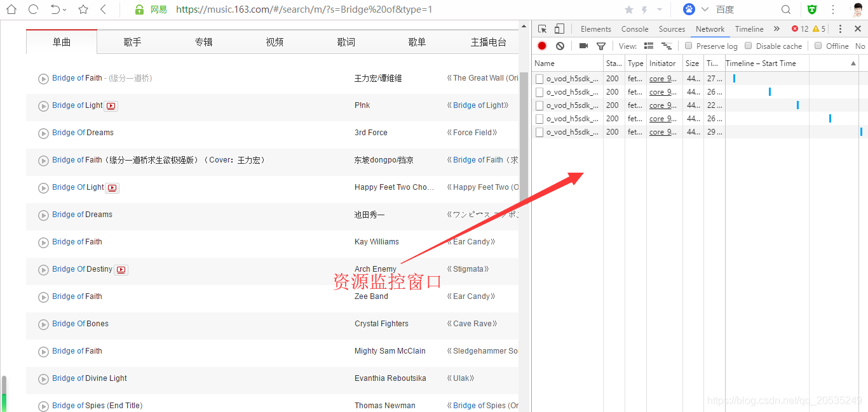The image size is (868, 412).
Task: Click the magnifier search icon in browser toolbar
Action: (786, 10)
